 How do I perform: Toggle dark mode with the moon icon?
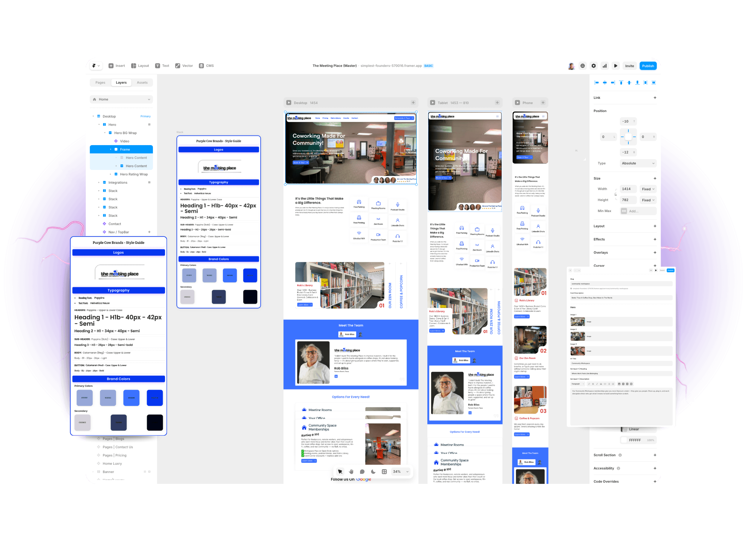click(373, 472)
